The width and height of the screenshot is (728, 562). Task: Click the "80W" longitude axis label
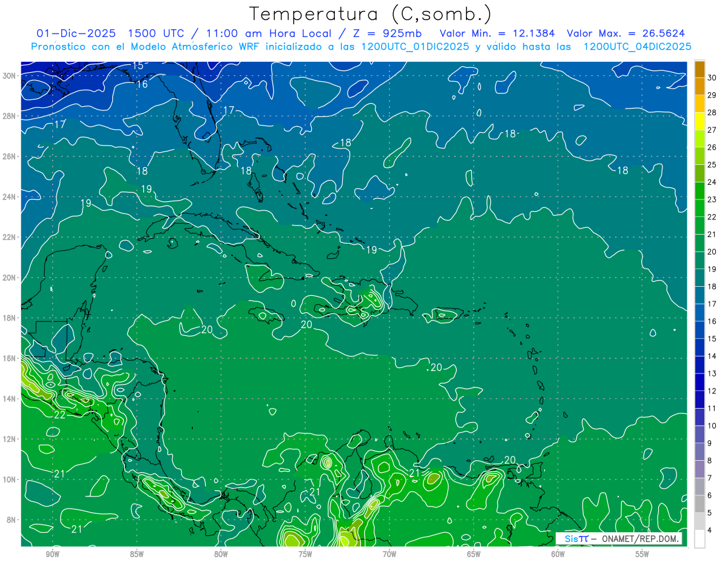[221, 554]
